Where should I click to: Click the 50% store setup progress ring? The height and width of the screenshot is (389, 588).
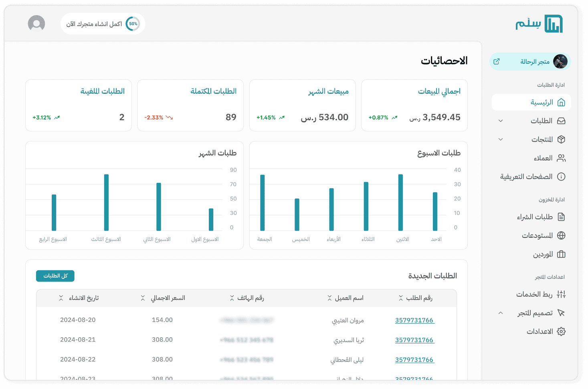[x=133, y=24]
